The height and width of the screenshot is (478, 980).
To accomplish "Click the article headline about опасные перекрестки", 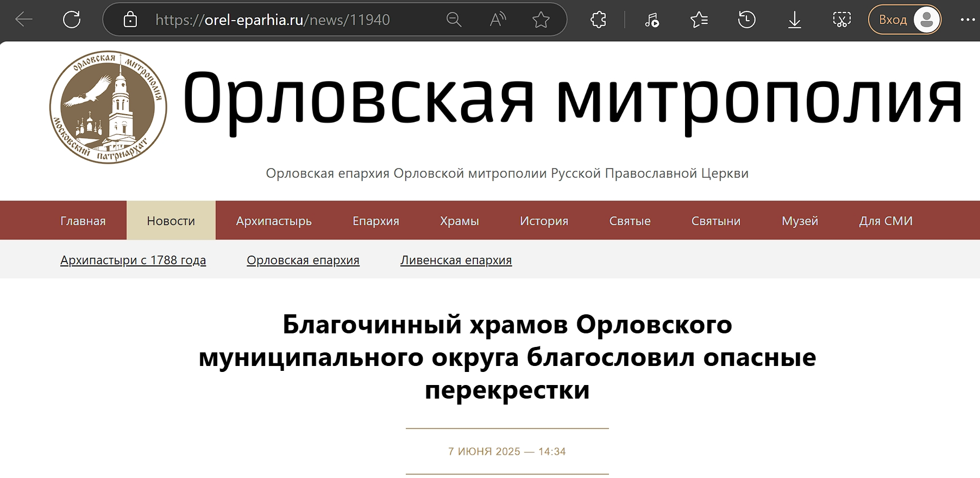I will pos(507,357).
